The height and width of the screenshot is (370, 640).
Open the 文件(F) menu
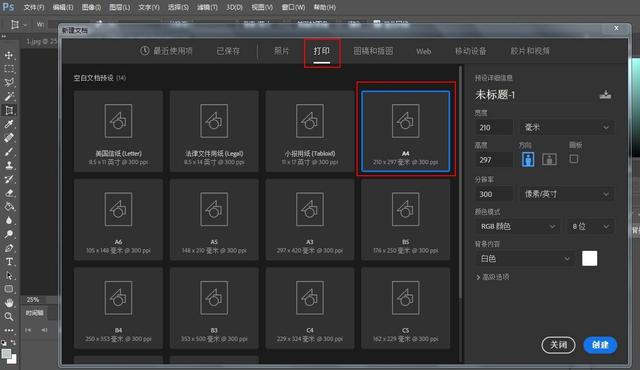(34, 7)
